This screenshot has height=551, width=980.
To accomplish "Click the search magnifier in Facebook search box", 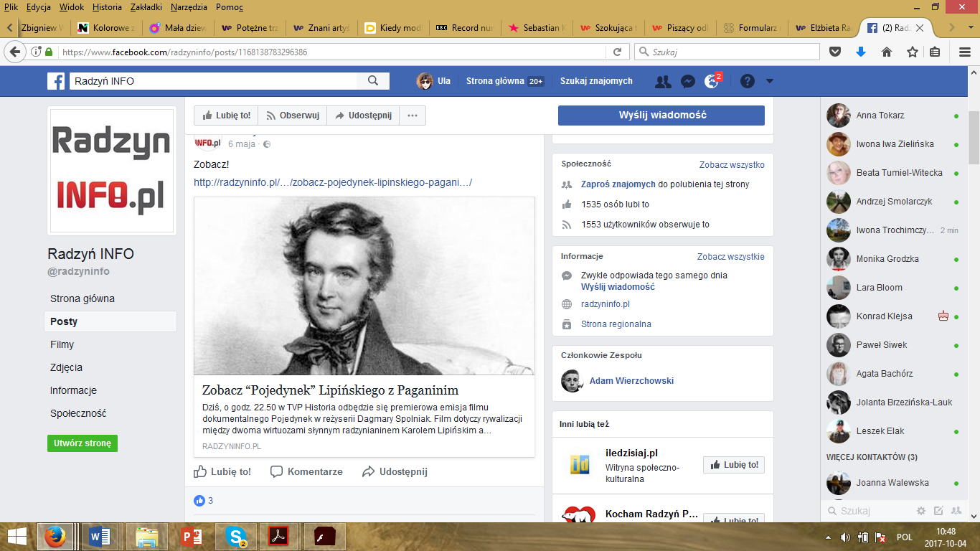I will [x=373, y=81].
